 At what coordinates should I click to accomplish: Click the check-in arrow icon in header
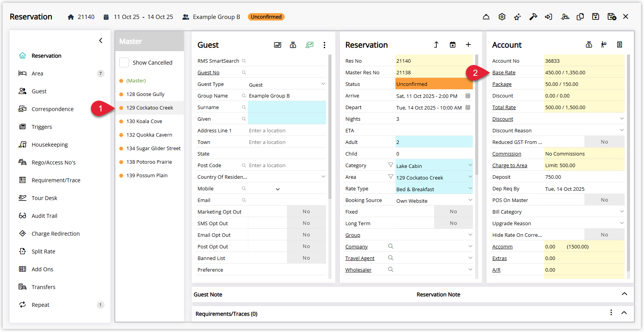pyautogui.click(x=549, y=17)
